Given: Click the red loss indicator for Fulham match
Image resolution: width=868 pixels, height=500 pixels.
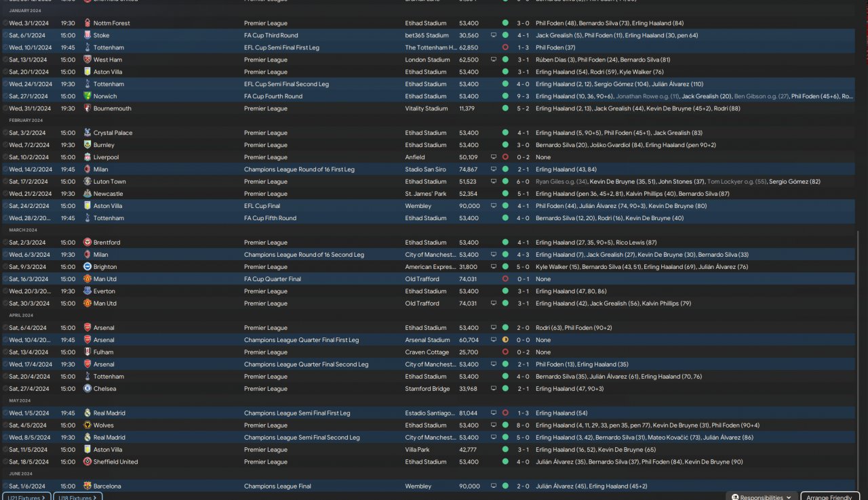Looking at the screenshot, I should click(x=505, y=352).
